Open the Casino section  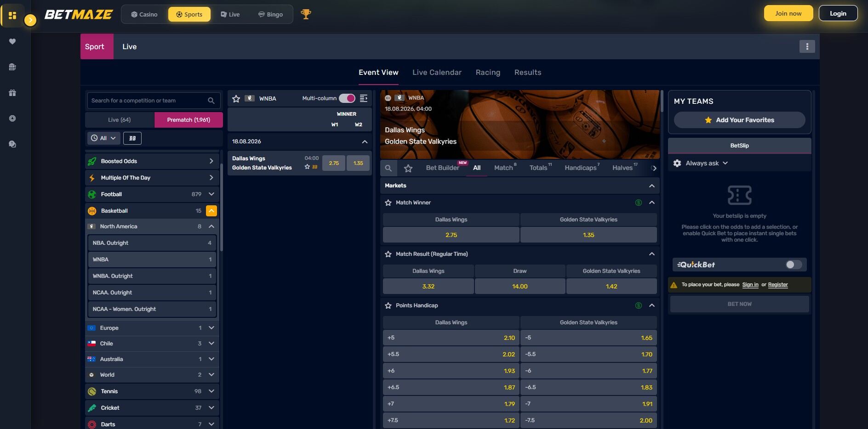point(144,14)
